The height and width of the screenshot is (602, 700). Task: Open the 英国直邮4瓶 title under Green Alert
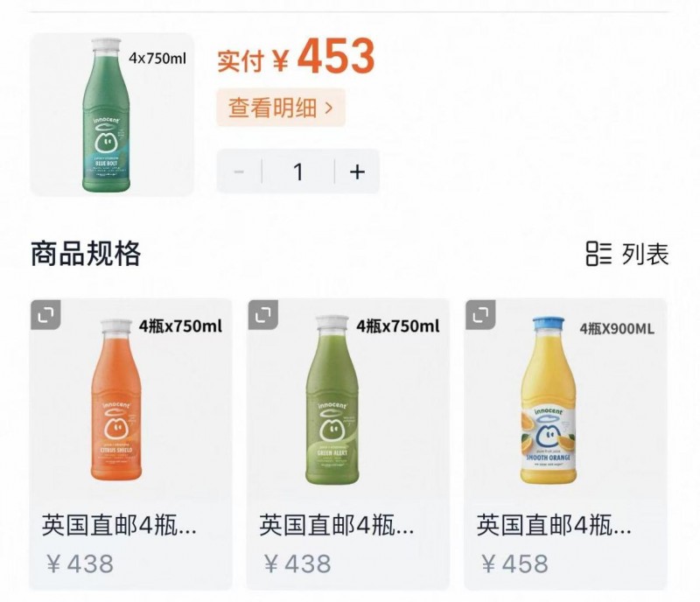pyautogui.click(x=337, y=525)
